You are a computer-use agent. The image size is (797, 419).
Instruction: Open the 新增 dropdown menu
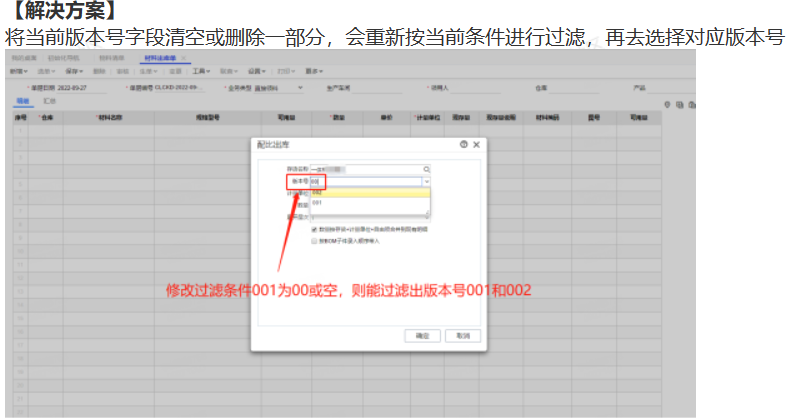(x=19, y=71)
